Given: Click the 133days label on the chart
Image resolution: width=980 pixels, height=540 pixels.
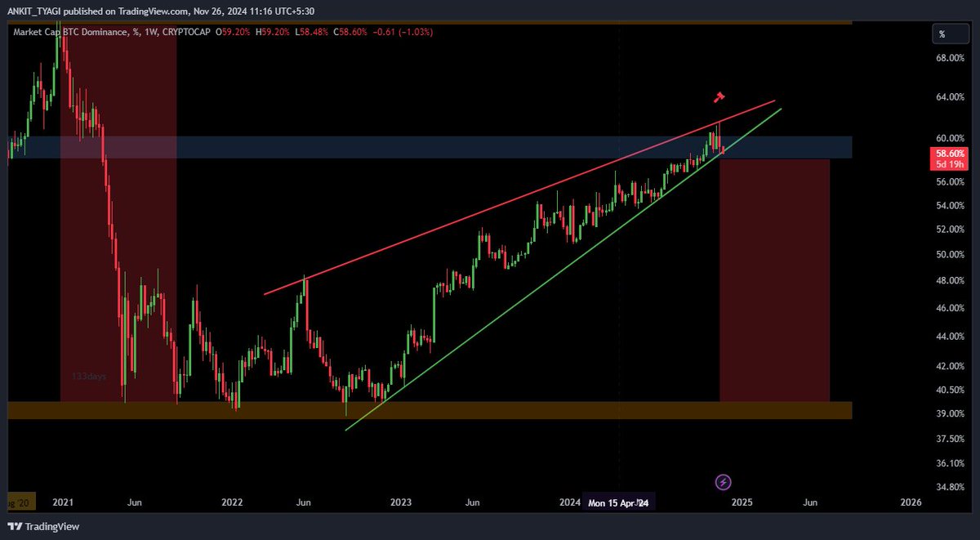Looking at the screenshot, I should [x=88, y=377].
